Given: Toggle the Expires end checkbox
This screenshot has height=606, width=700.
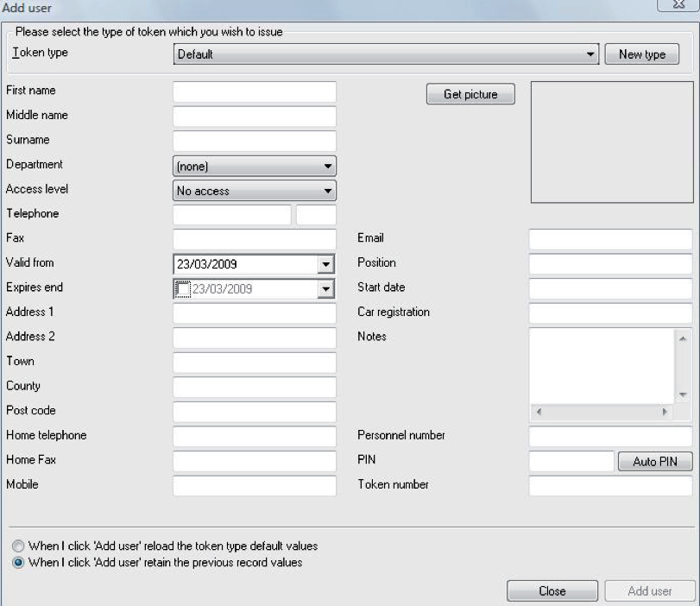Looking at the screenshot, I should (x=184, y=287).
